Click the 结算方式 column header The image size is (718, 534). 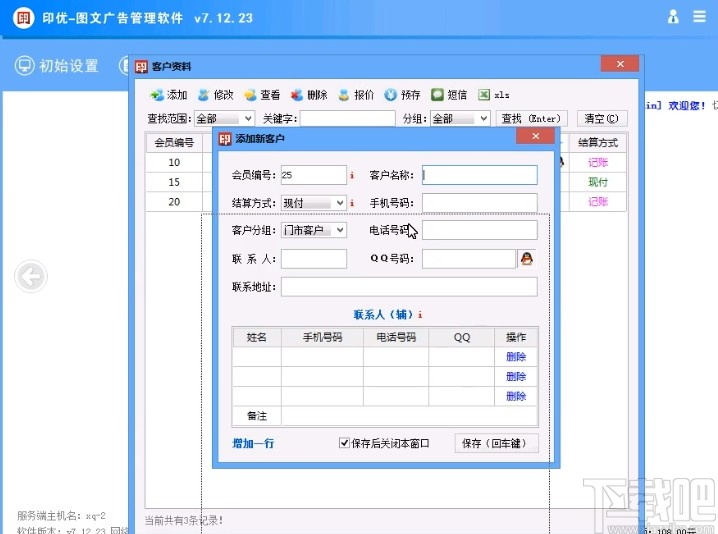coord(598,142)
